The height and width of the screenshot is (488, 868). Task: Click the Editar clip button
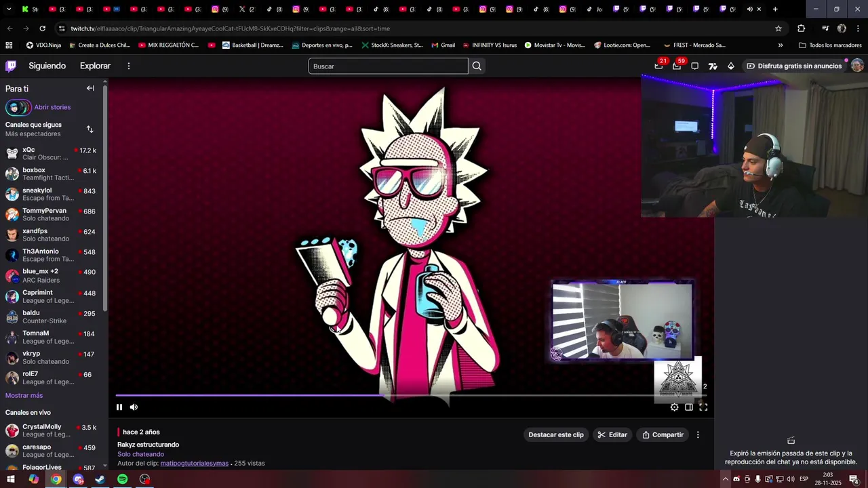pyautogui.click(x=612, y=434)
